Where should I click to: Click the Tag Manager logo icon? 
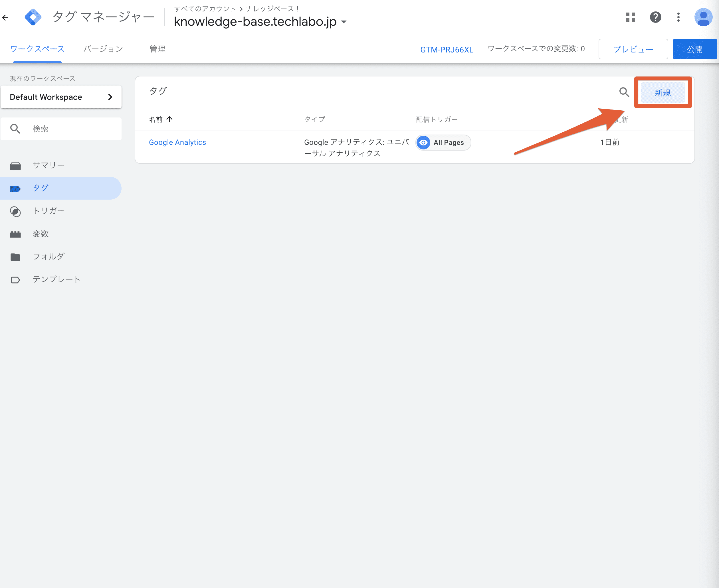[33, 17]
